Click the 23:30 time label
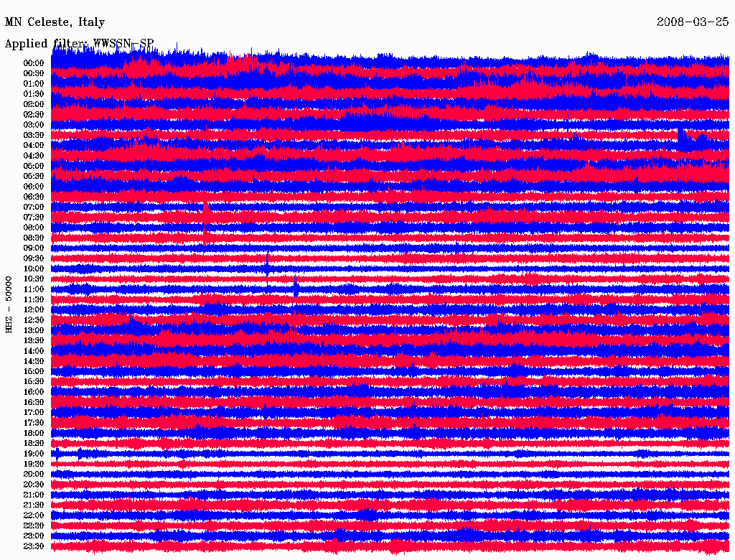 click(34, 546)
